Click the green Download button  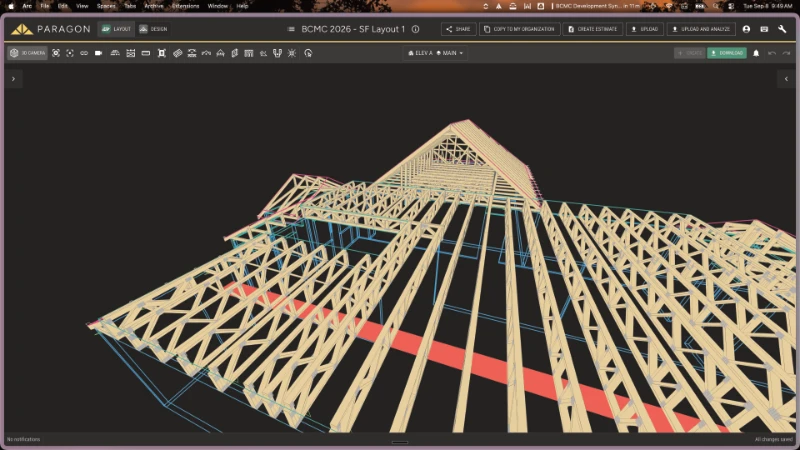click(x=727, y=53)
